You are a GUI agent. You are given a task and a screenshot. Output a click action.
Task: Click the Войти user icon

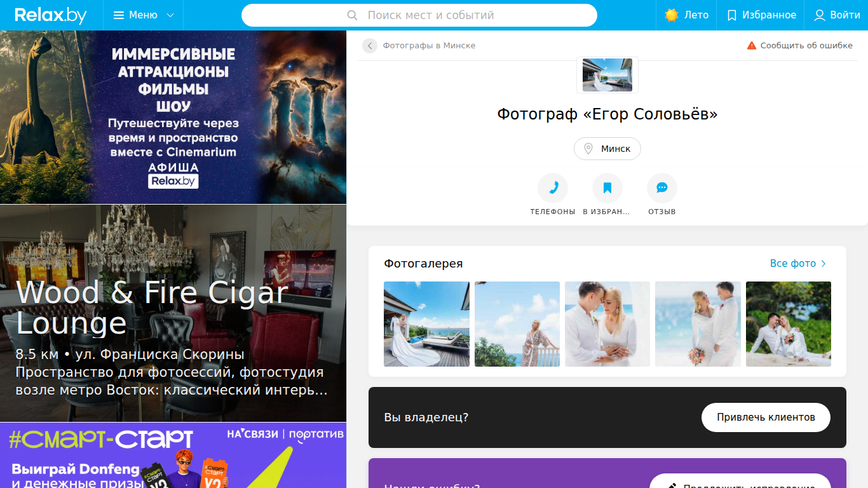[820, 15]
